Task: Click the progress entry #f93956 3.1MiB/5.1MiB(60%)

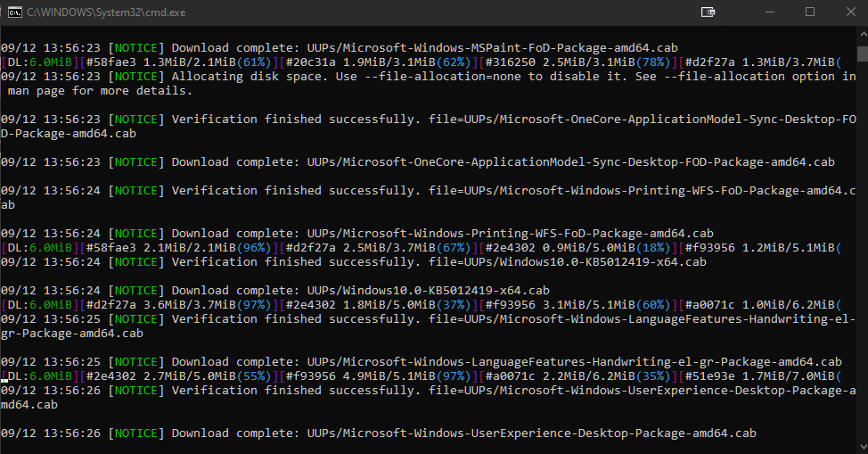Action: 577,305
